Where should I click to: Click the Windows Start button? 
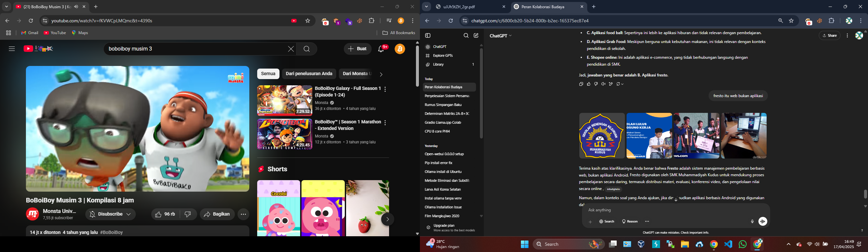tap(525, 244)
